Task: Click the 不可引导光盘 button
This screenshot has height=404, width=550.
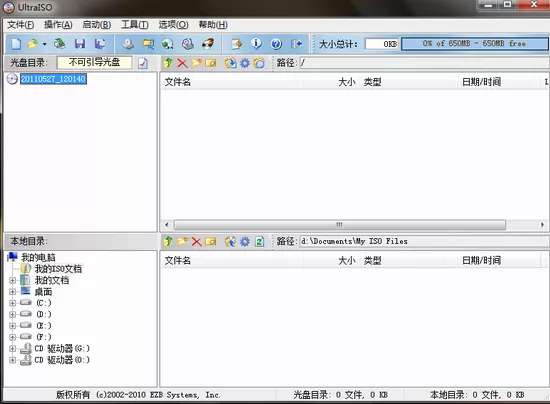Action: pyautogui.click(x=95, y=62)
